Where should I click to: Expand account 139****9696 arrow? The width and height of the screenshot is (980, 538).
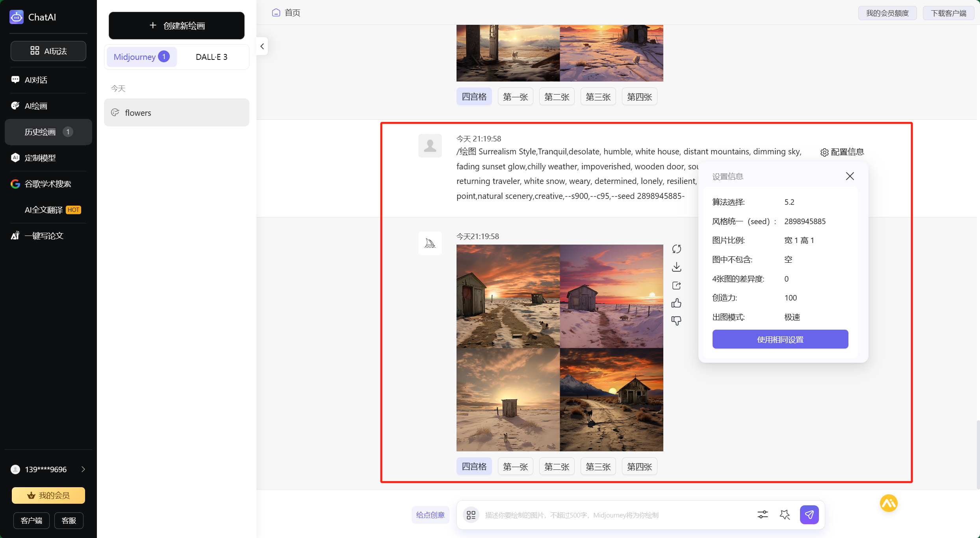tap(83, 469)
